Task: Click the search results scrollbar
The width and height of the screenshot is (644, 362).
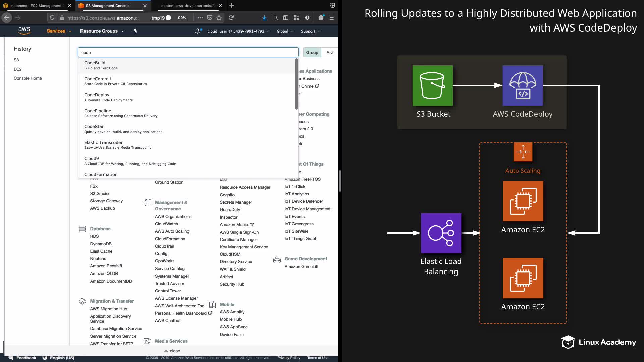Action: click(x=296, y=84)
